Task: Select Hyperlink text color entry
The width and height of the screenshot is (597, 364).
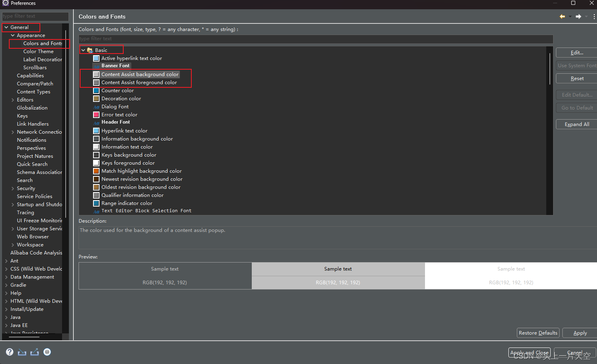Action: (x=124, y=131)
